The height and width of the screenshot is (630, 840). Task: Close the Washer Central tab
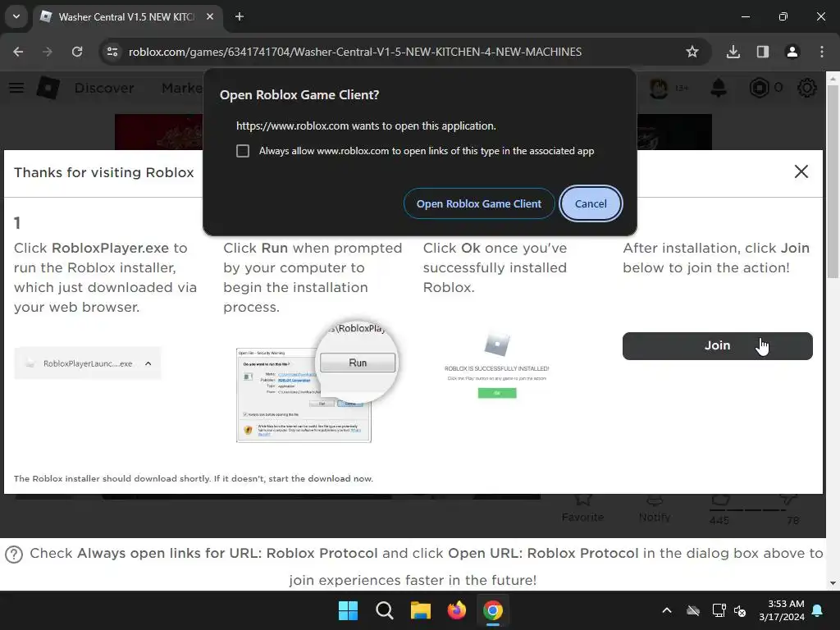pyautogui.click(x=210, y=16)
